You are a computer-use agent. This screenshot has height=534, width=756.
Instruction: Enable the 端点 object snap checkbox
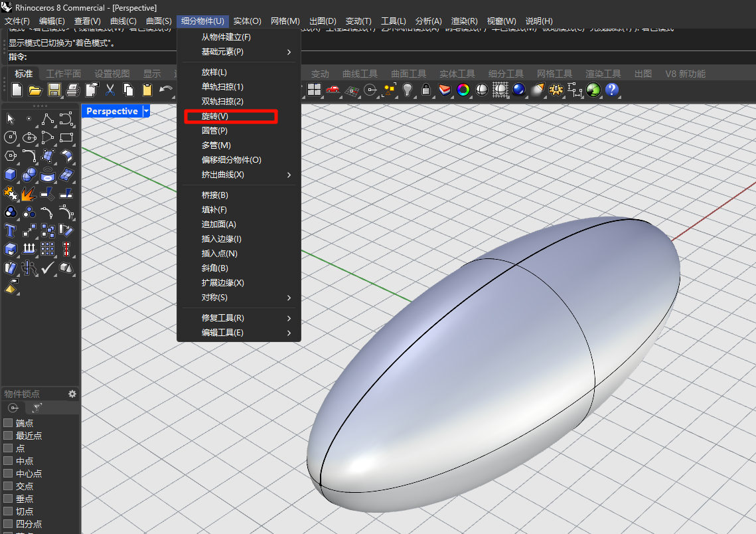(x=9, y=423)
